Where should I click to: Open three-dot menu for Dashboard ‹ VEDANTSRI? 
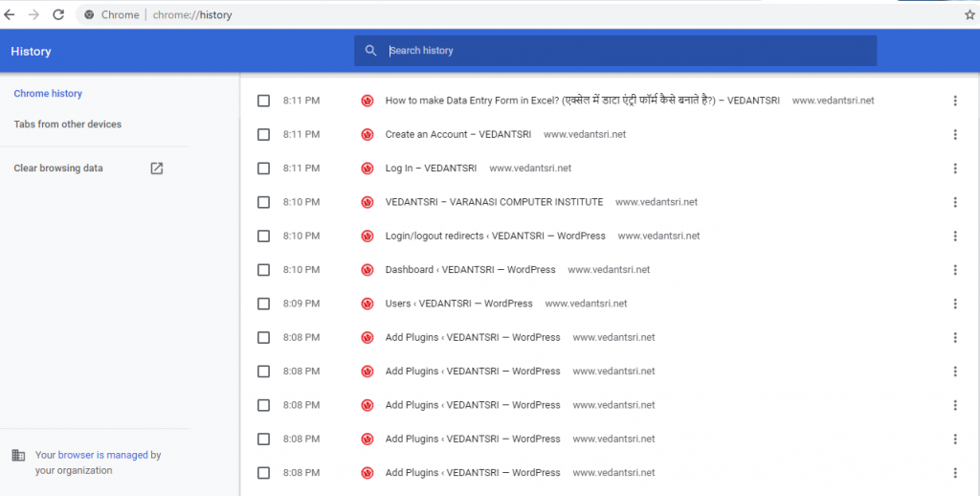pos(955,270)
